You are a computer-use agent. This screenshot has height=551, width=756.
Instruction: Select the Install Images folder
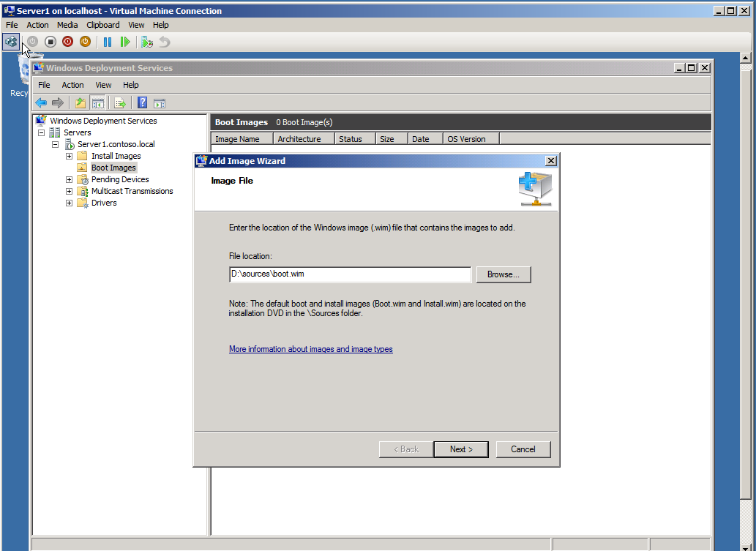point(116,156)
